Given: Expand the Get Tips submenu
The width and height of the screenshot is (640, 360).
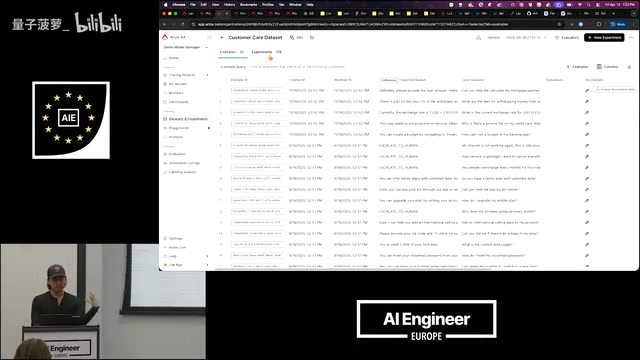Looking at the screenshot, I should (207, 265).
